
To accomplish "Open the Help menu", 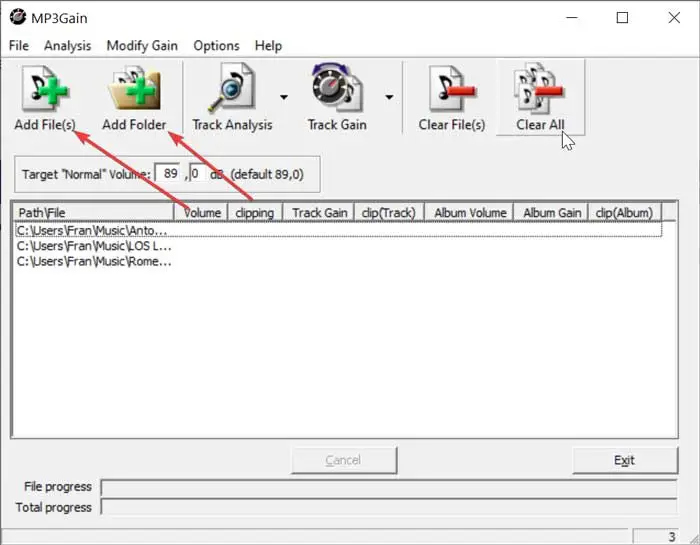I will pos(268,46).
